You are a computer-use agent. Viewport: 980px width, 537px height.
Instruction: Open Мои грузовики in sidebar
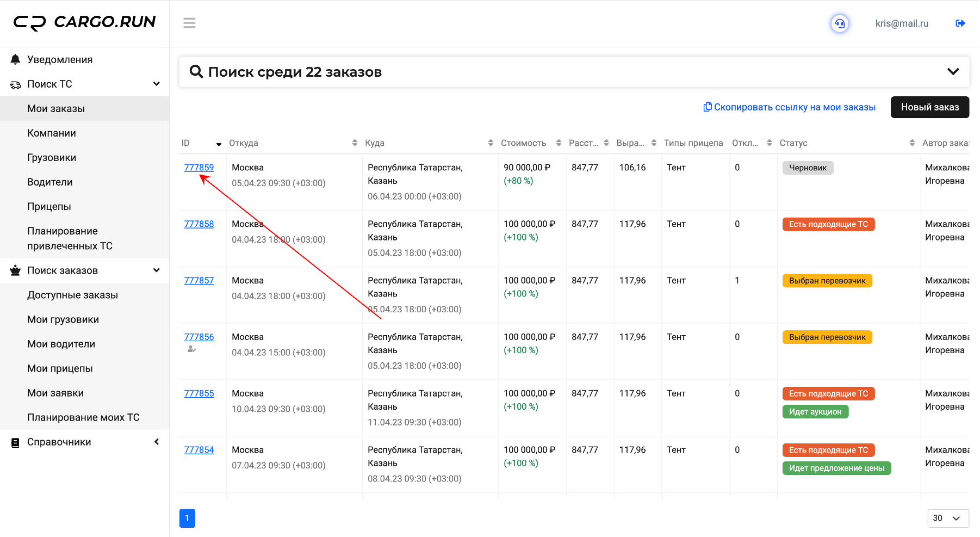85,319
